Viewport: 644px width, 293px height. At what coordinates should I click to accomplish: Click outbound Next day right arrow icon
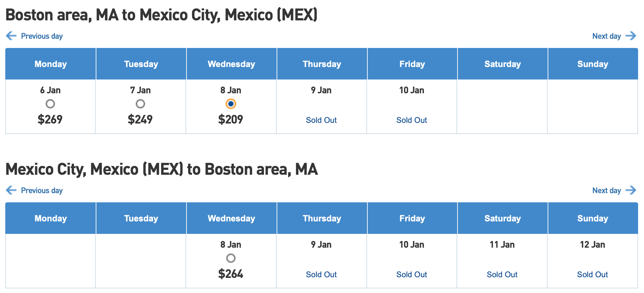[631, 36]
